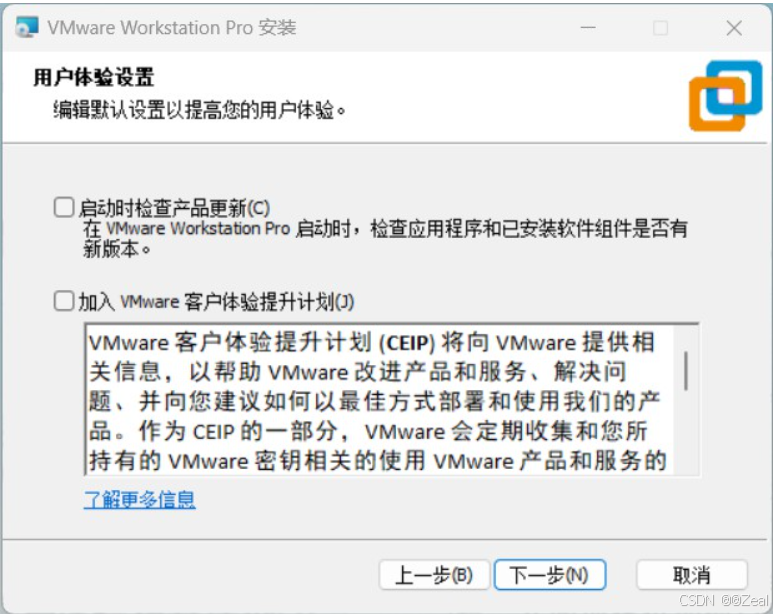Close the installer with the X button
Screen dimensions: 778x614
pos(734,28)
